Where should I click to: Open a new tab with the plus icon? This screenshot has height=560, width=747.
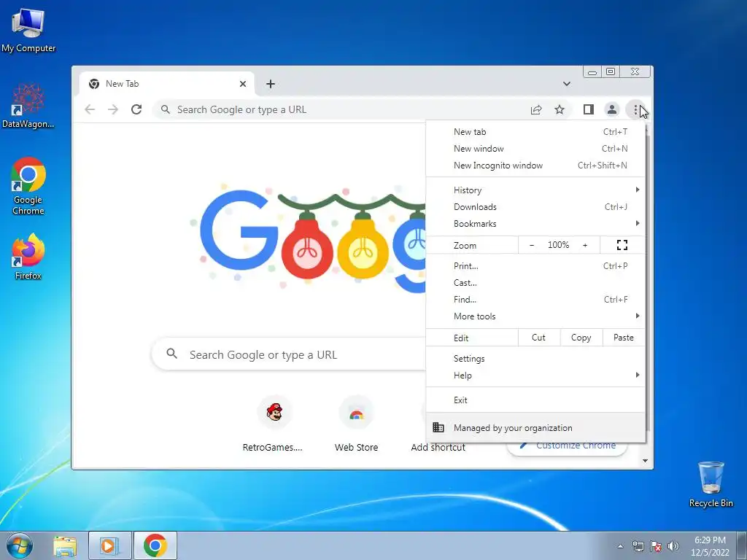(271, 84)
